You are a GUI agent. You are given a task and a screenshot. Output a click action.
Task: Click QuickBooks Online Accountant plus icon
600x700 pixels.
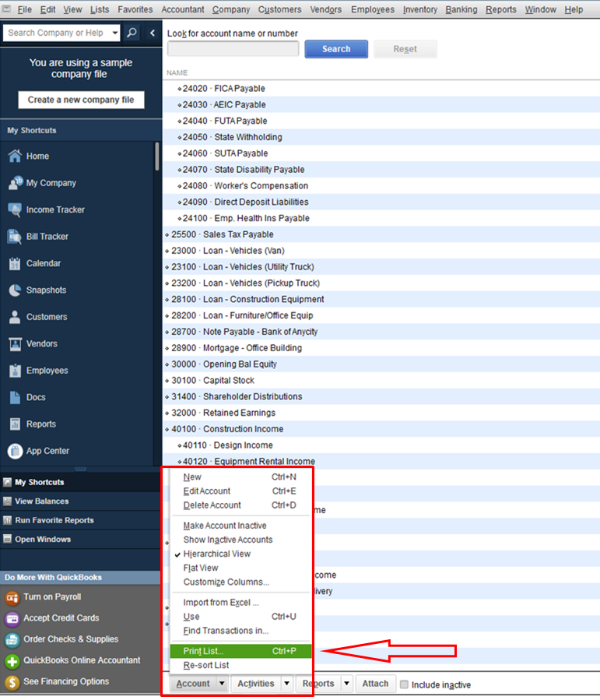pos(12,661)
